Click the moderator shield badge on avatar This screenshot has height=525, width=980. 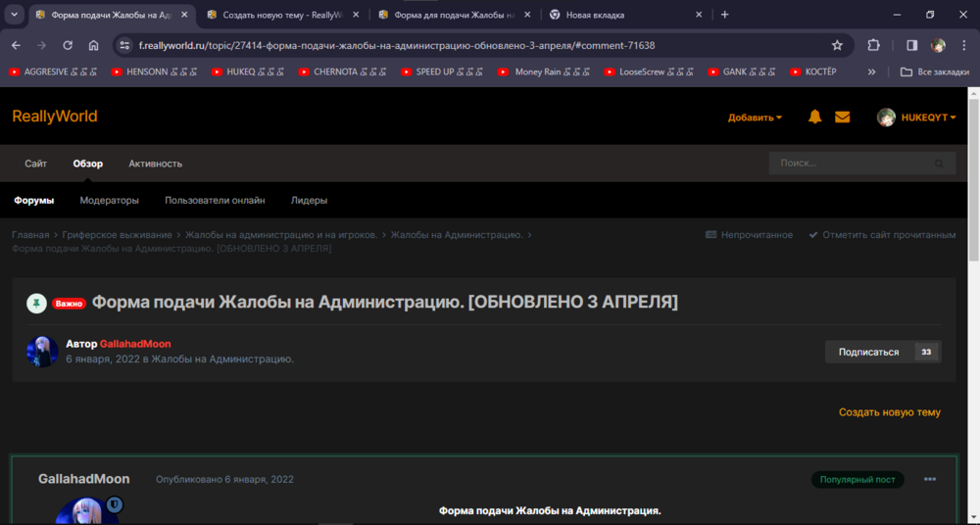point(115,503)
